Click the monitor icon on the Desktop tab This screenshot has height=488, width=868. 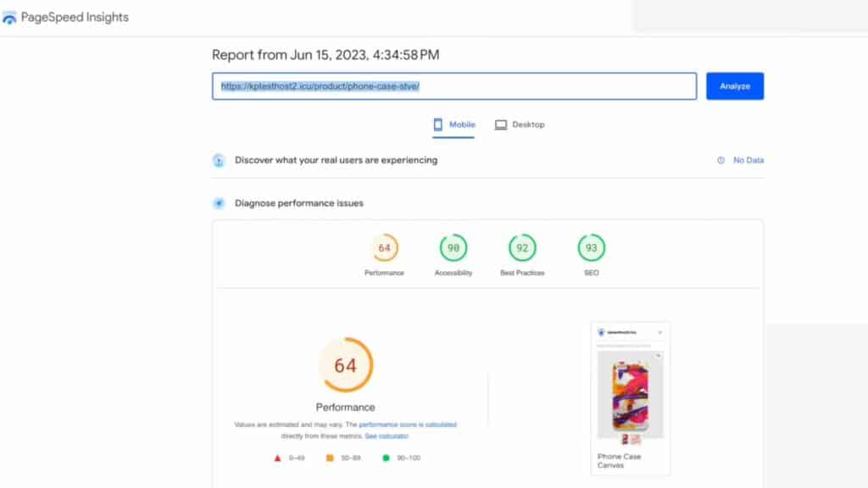[x=499, y=124]
